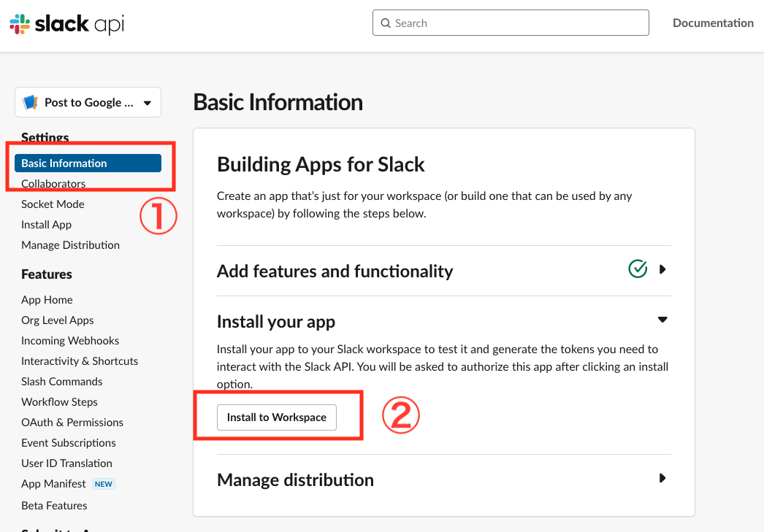Open Slash Commands settings
Image resolution: width=764 pixels, height=532 pixels.
62,381
